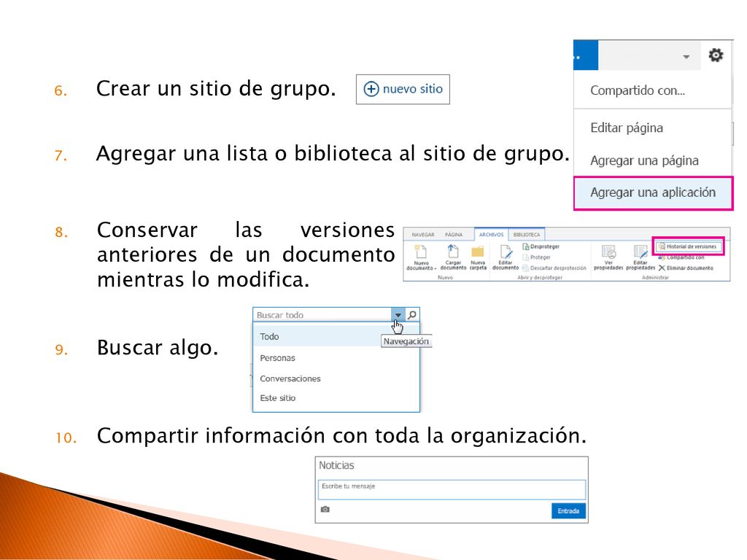Open the ARCHIVOS ribbon tab

(491, 235)
